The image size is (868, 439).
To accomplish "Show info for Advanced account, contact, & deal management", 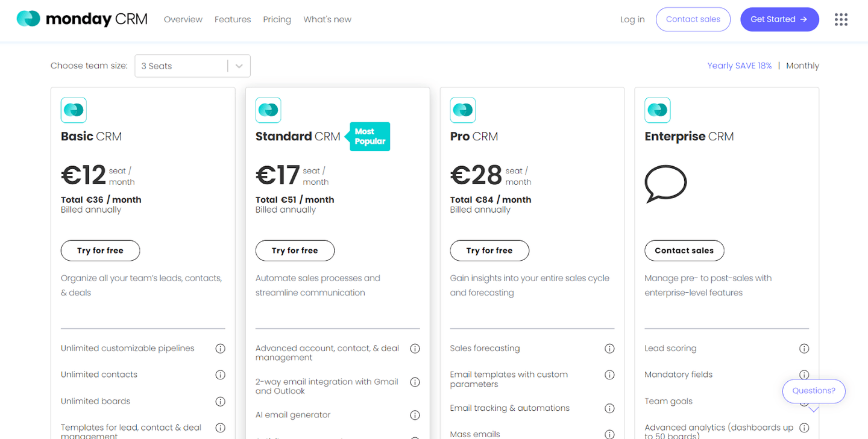I will point(415,349).
